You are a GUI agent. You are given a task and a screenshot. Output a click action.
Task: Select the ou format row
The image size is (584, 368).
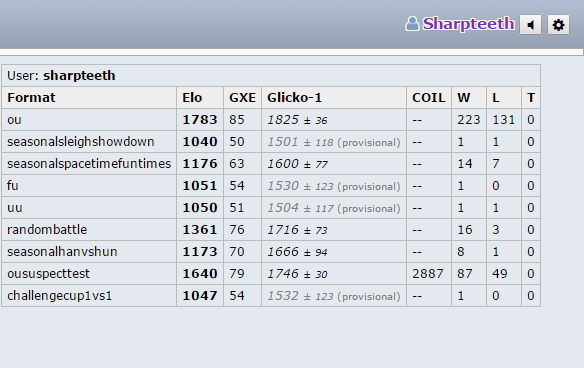(x=271, y=120)
